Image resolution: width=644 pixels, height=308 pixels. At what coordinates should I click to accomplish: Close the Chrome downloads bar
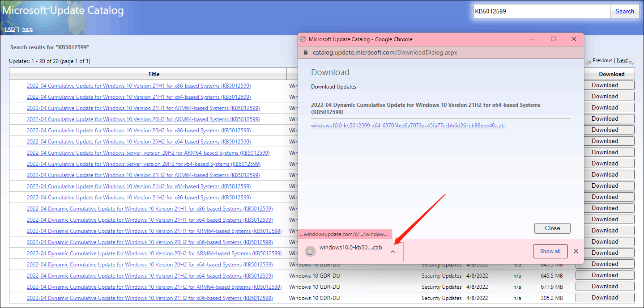(x=576, y=251)
